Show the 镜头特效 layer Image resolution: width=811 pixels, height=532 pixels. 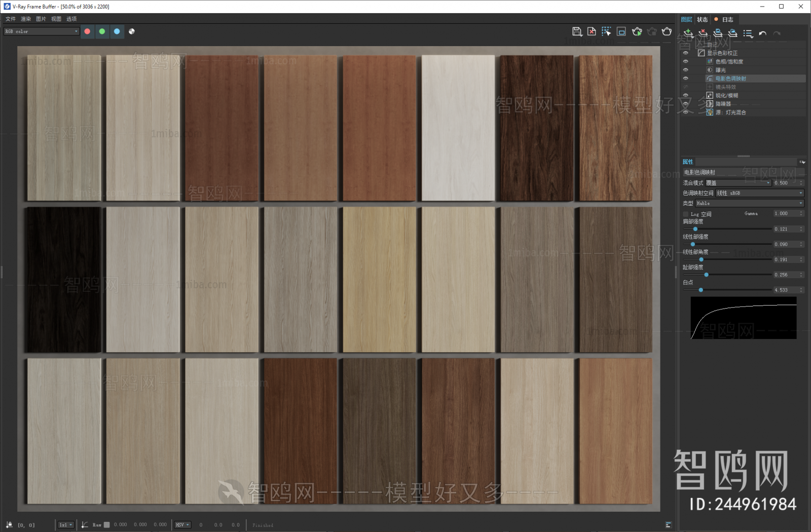[x=686, y=87]
